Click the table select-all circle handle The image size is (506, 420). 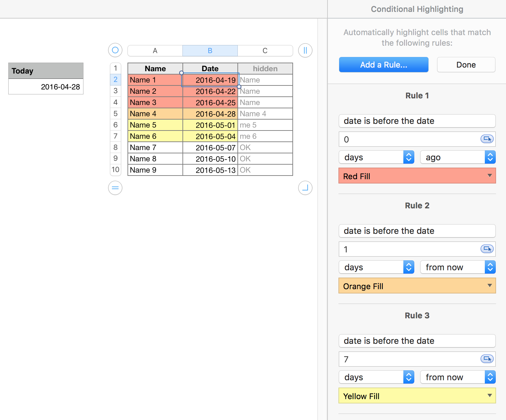pos(115,50)
